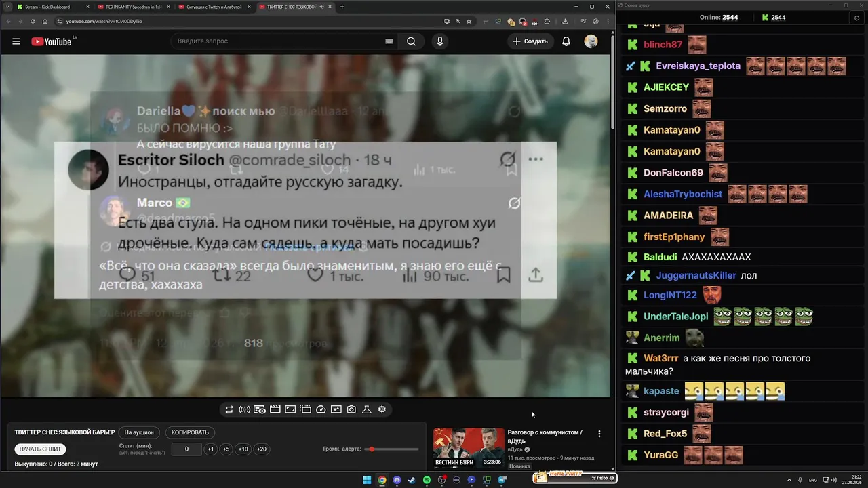The height and width of the screenshot is (488, 868).
Task: Click the КОПИРОВАТЬ button
Action: coord(190,432)
